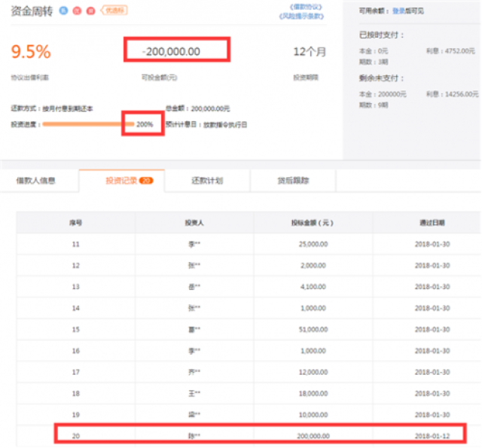Image resolution: width=482 pixels, height=448 pixels.
Task: Click the 本金：200000元 remaining principal
Action: pyautogui.click(x=383, y=94)
